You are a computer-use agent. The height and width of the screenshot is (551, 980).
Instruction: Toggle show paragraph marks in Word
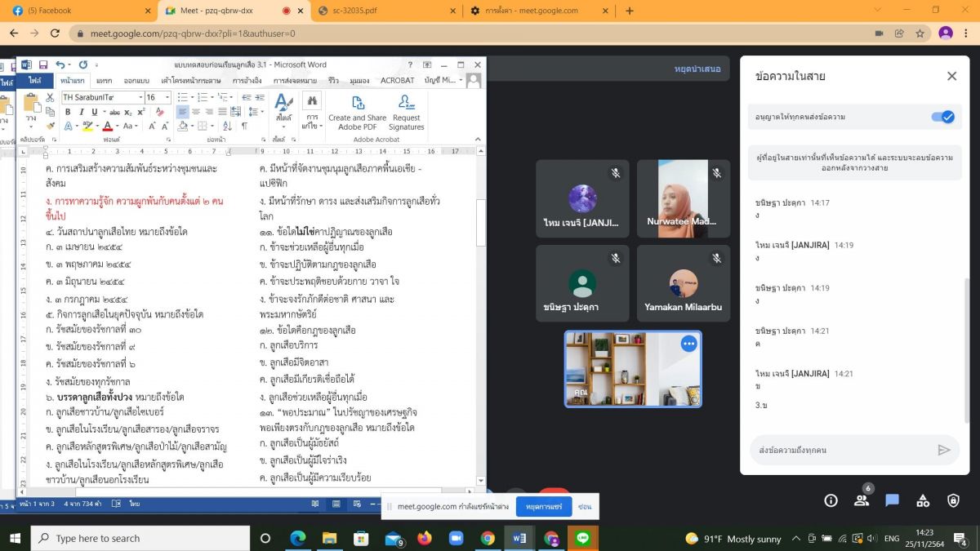click(244, 127)
